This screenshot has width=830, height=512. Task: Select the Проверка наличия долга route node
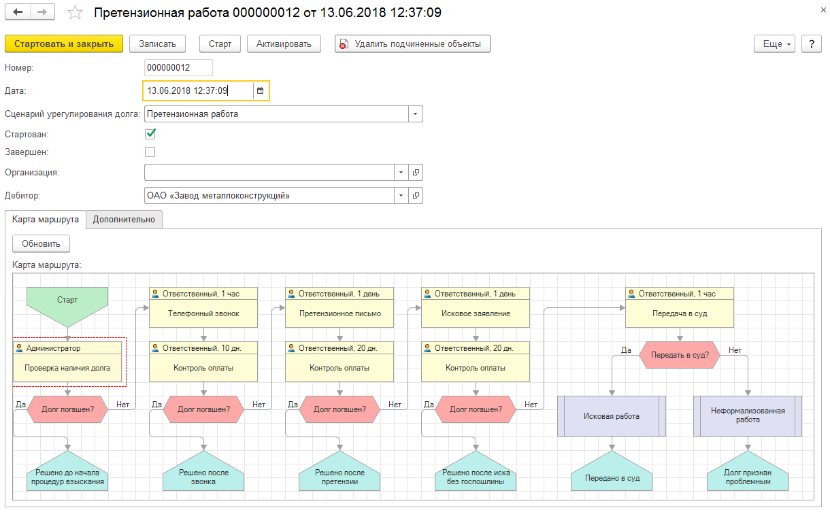(69, 367)
